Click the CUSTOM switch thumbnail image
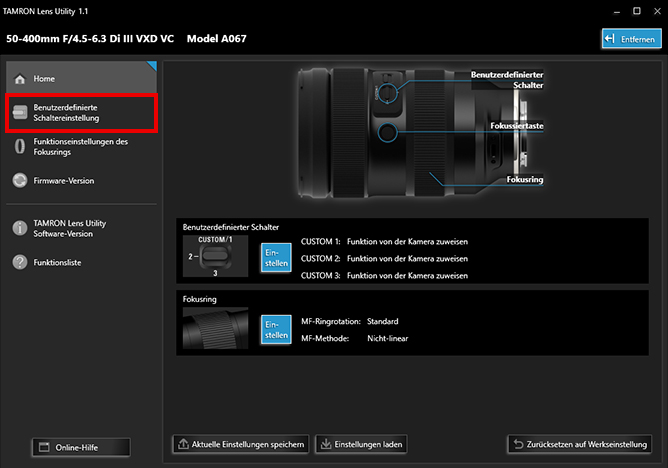The width and height of the screenshot is (668, 468). click(215, 256)
